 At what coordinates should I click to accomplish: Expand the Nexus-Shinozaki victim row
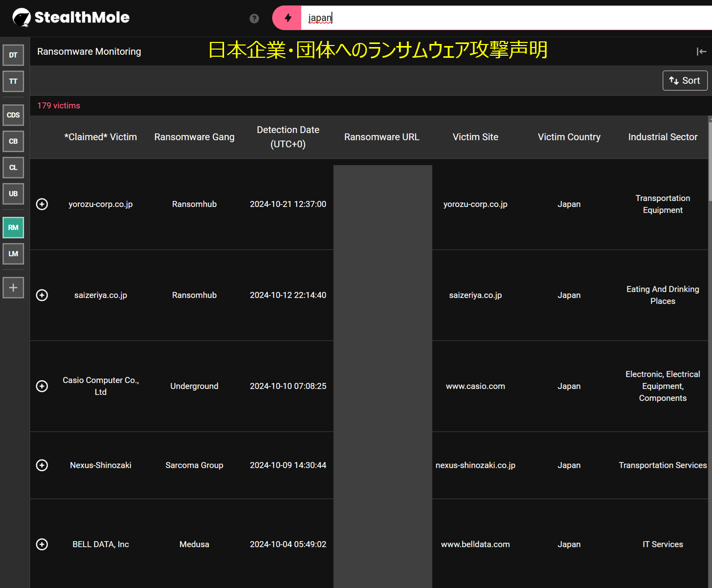click(42, 465)
